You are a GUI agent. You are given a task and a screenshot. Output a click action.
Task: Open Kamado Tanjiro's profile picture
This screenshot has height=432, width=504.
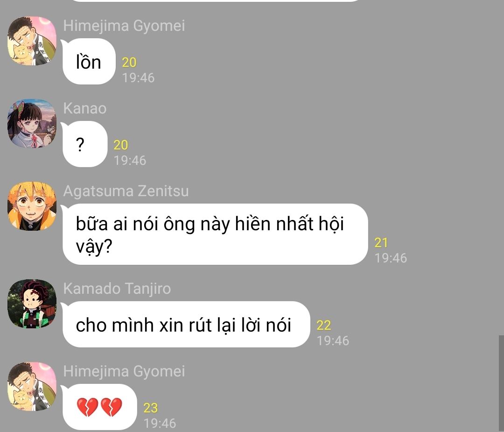click(x=32, y=304)
